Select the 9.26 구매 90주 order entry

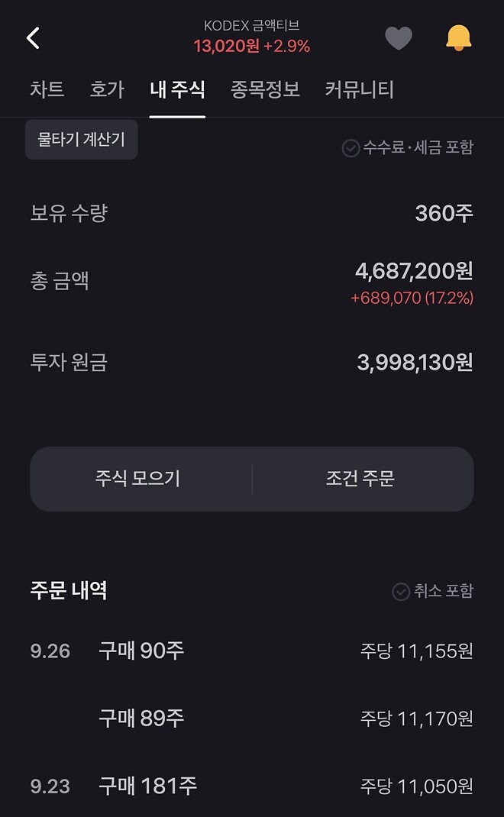[x=252, y=651]
